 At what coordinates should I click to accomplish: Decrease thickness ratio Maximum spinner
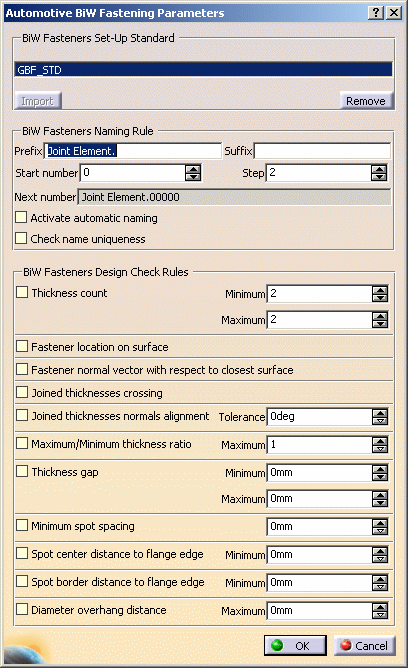click(379, 448)
